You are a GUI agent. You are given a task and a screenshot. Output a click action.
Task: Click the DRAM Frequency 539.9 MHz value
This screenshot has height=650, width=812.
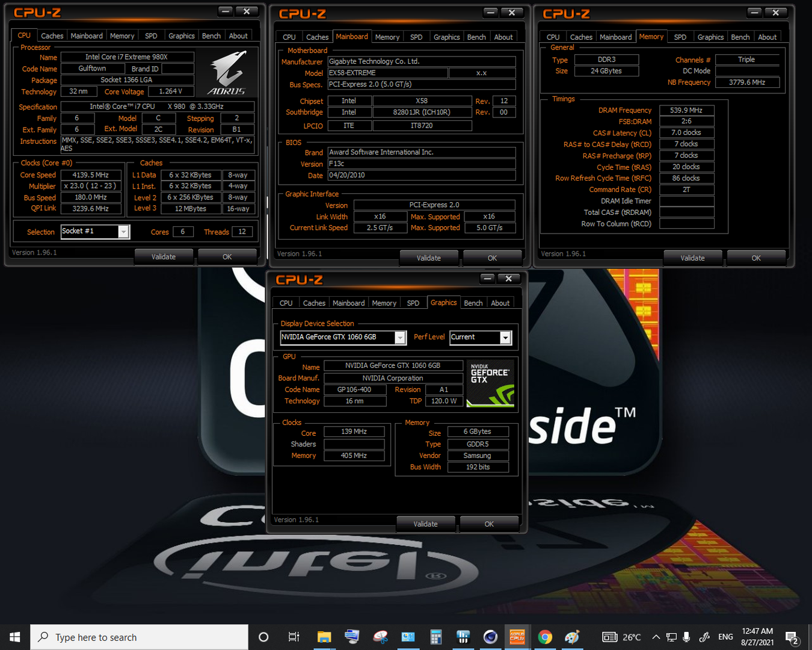point(687,110)
